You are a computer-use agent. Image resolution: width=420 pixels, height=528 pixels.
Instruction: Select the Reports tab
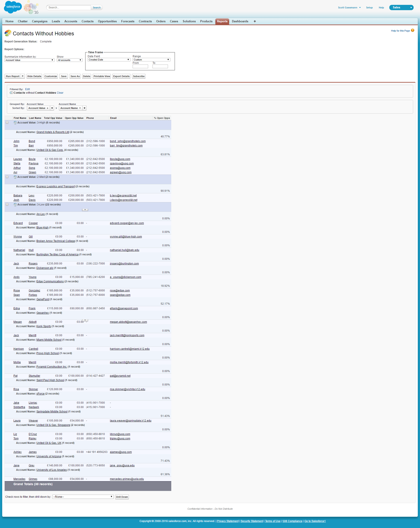pyautogui.click(x=222, y=21)
